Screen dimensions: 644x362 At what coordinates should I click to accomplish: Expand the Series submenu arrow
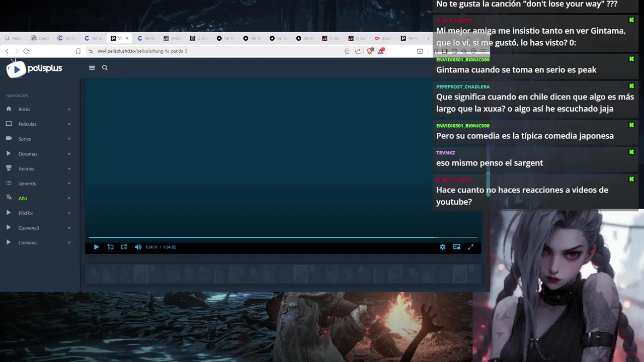point(69,139)
